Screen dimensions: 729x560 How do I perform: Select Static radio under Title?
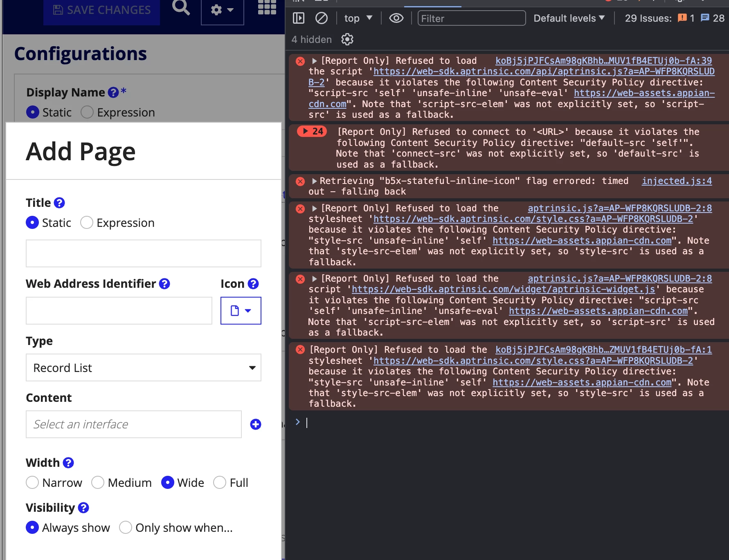tap(32, 222)
